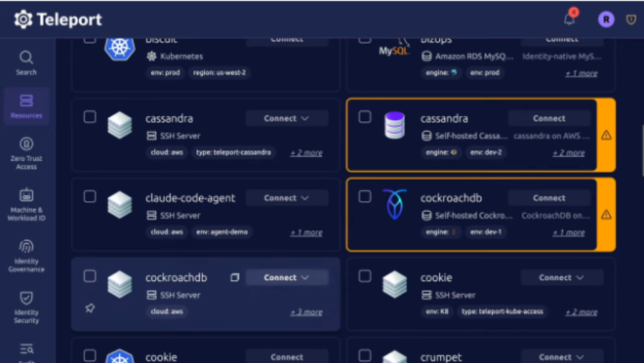Open Connect dropdown for cookie SSH Server
Viewport: 644px width, 363px height.
click(x=562, y=277)
